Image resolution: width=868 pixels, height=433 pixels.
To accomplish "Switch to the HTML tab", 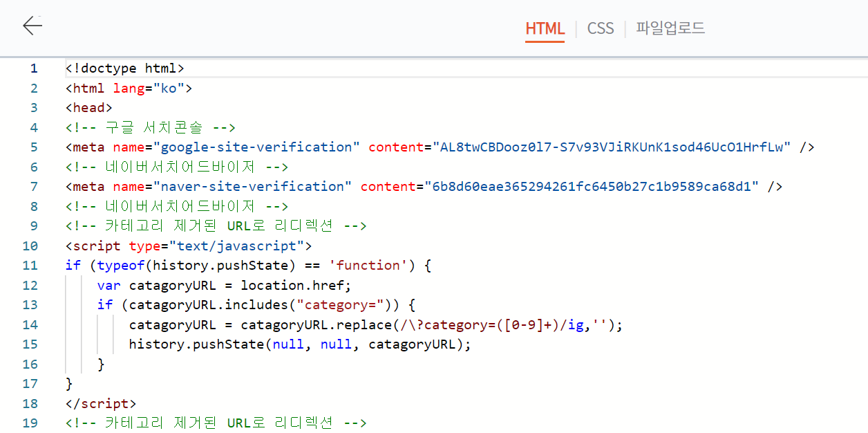I will pos(545,28).
